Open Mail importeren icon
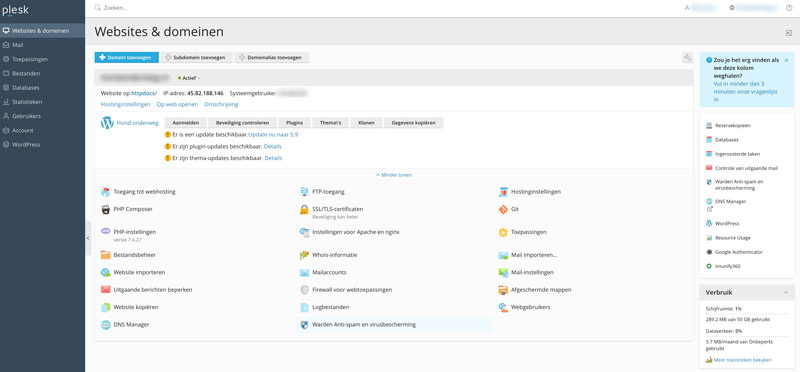 [503, 255]
